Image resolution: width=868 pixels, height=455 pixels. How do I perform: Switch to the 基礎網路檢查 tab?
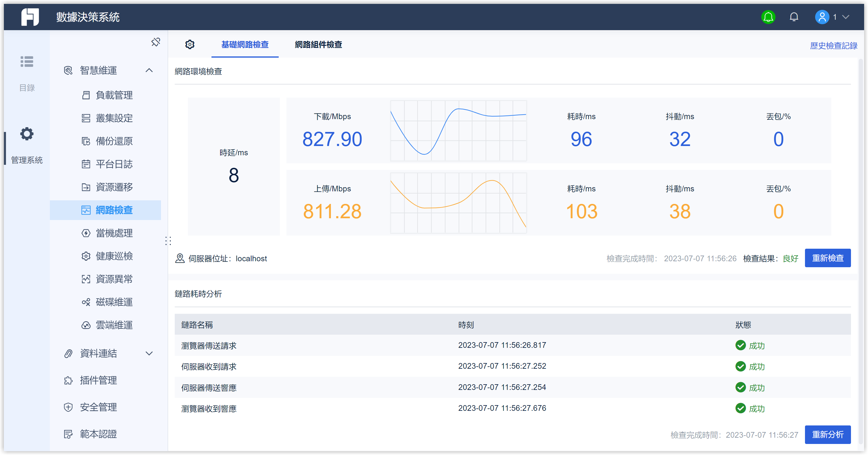point(245,44)
